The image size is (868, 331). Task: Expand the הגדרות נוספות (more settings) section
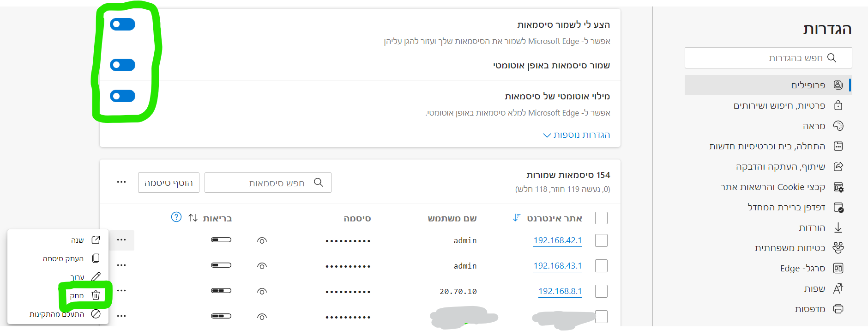pyautogui.click(x=577, y=135)
